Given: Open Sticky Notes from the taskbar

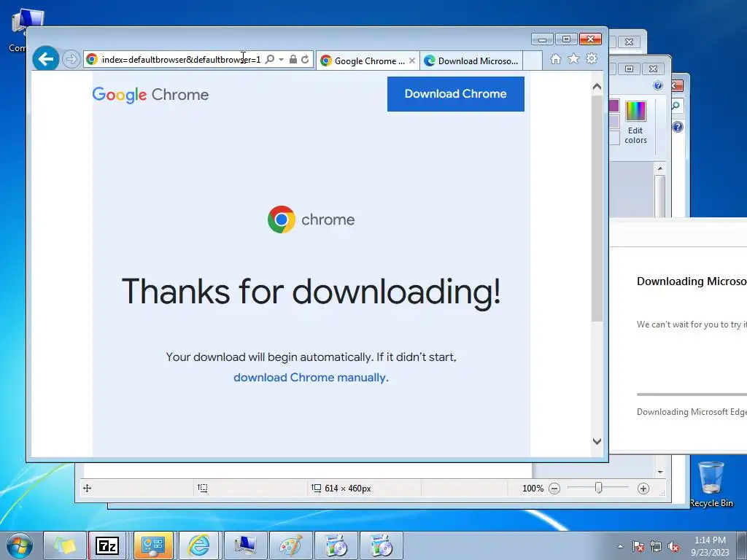Looking at the screenshot, I should (x=65, y=545).
